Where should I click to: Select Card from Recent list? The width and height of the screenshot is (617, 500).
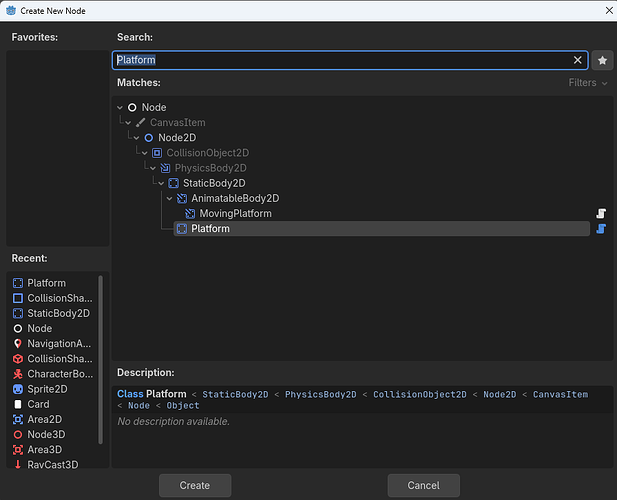click(38, 404)
